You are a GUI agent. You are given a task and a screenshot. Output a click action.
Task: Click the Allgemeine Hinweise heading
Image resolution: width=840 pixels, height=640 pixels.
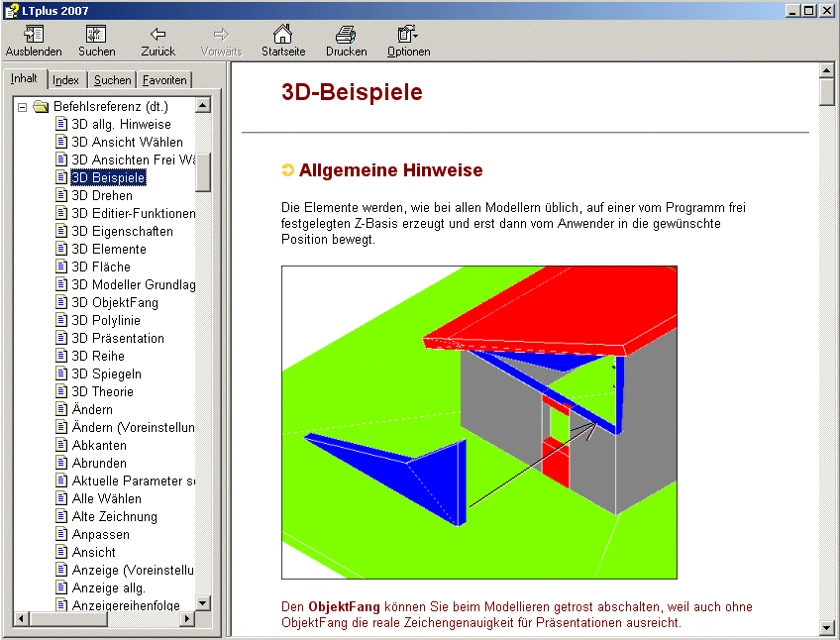click(390, 170)
